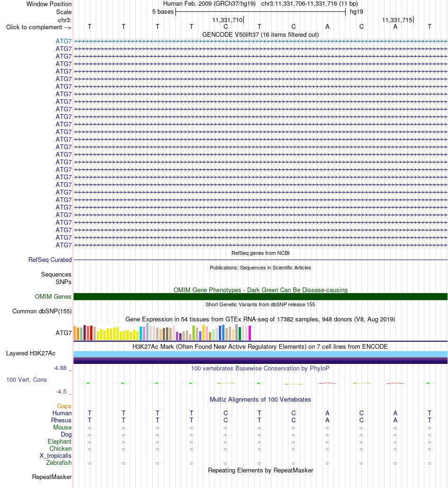
Task: Click the Dog alignment row label
Action: [66, 435]
